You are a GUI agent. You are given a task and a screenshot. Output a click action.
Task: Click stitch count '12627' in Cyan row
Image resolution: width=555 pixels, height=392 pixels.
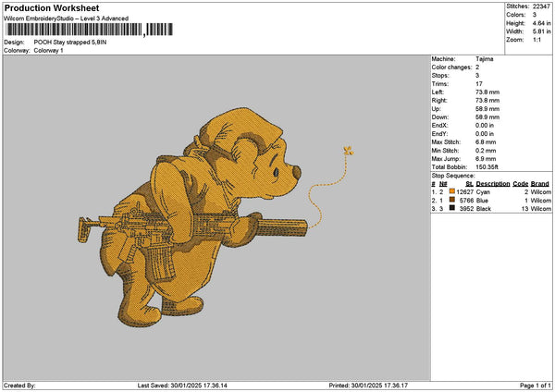tap(464, 192)
